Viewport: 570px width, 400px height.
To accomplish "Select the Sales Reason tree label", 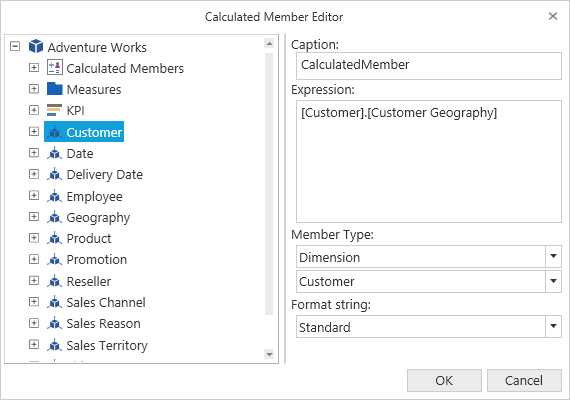I will [x=104, y=324].
